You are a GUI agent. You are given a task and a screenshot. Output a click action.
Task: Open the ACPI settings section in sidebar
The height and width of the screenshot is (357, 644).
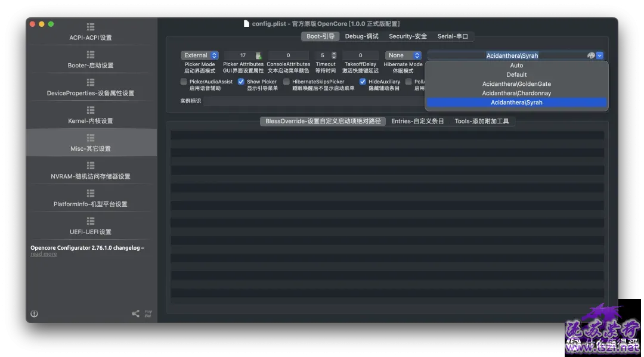click(x=91, y=32)
